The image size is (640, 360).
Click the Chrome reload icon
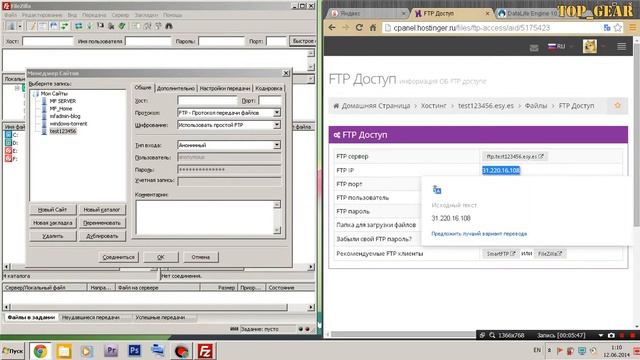[x=359, y=28]
